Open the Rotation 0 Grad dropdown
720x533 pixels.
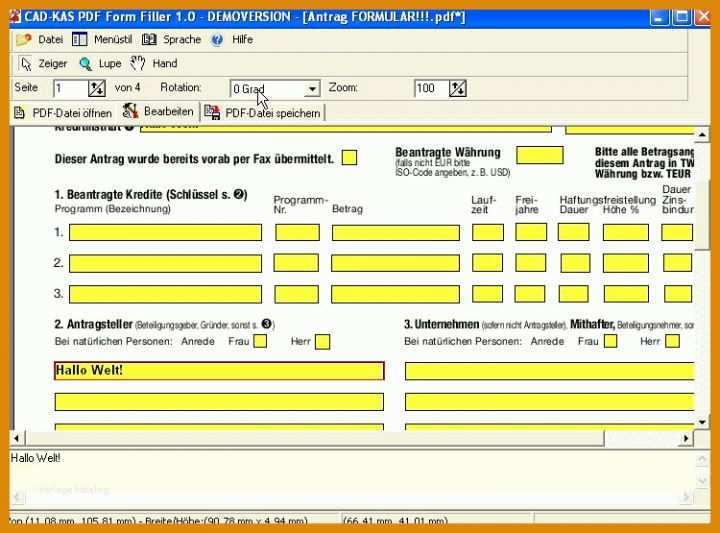(x=312, y=89)
